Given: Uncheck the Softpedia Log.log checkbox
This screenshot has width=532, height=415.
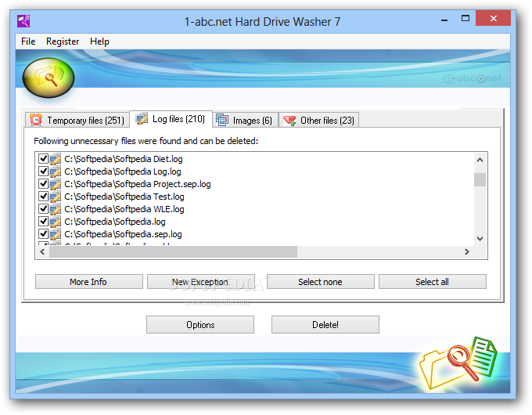Looking at the screenshot, I should [x=44, y=171].
